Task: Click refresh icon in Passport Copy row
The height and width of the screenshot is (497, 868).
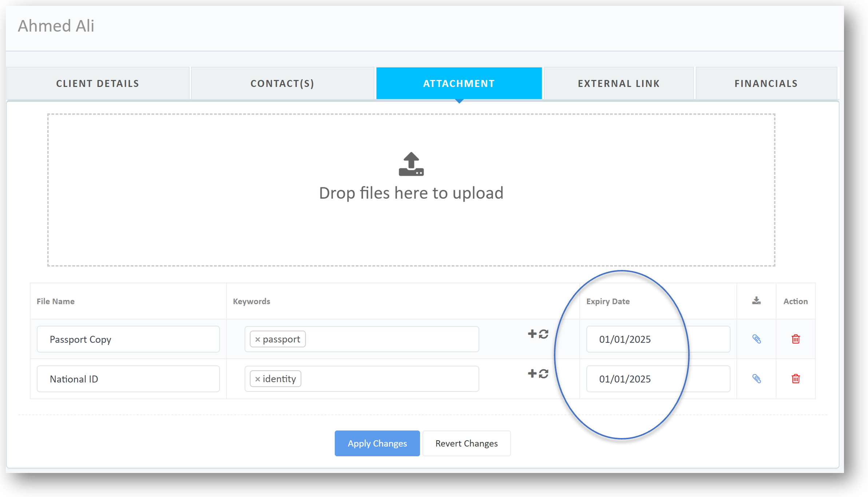Action: pos(544,334)
